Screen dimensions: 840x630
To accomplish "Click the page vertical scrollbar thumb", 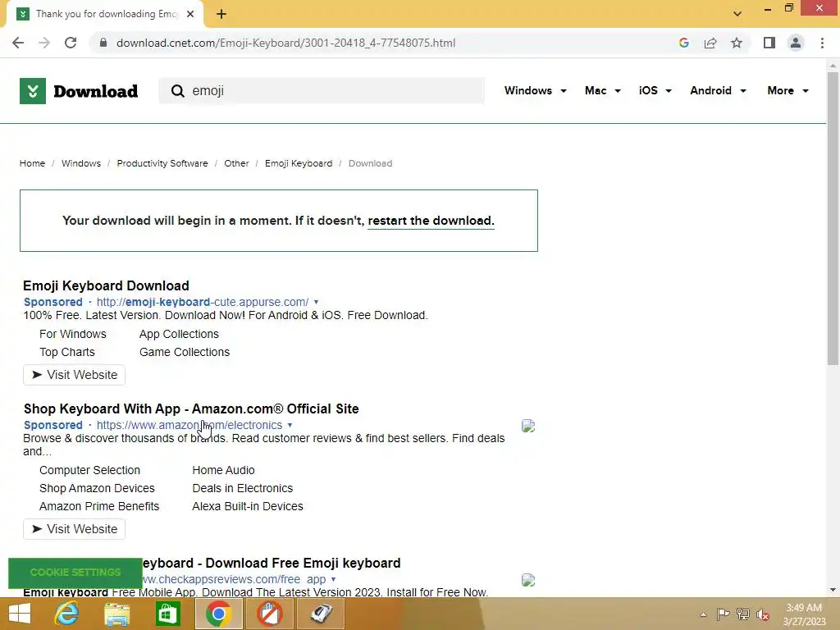I will point(833,218).
